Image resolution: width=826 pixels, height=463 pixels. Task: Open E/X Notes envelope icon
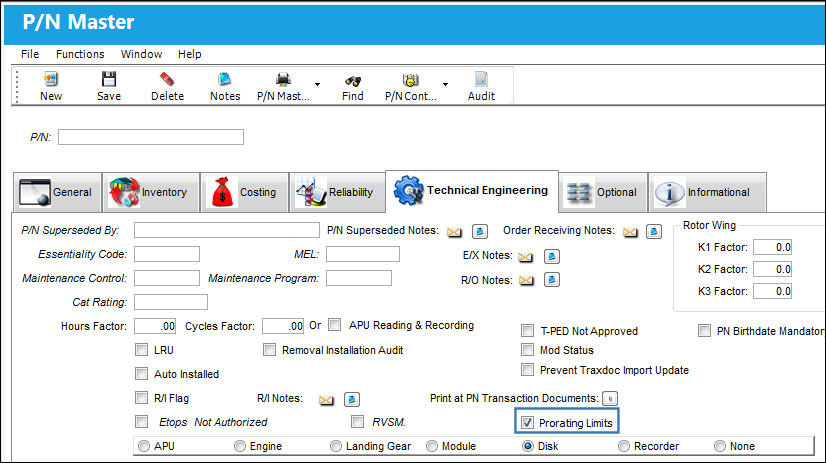tap(525, 257)
